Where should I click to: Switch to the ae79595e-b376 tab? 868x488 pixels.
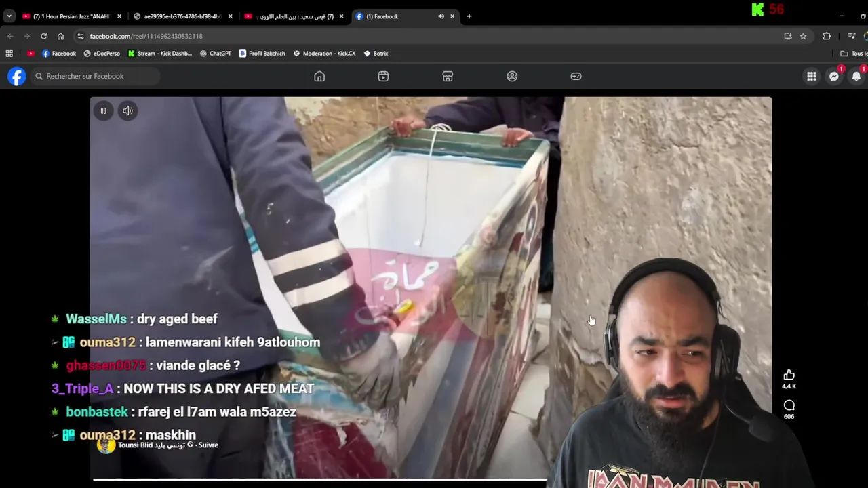183,16
